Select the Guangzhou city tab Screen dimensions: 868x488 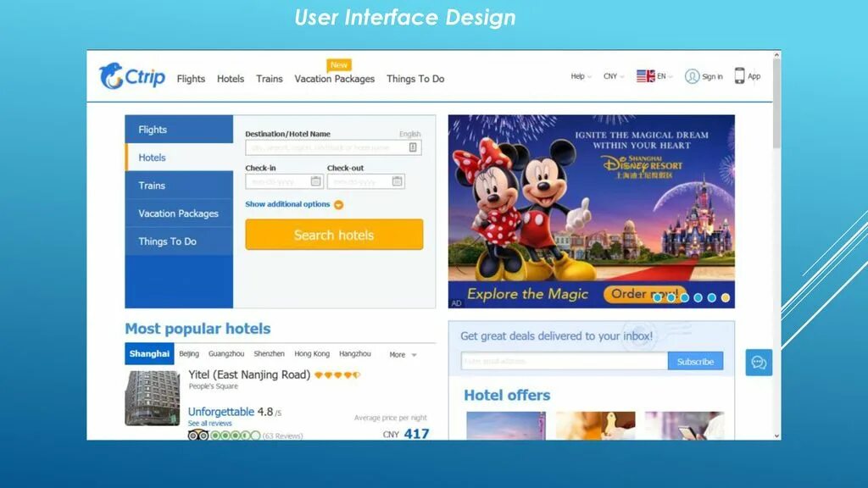pos(225,353)
